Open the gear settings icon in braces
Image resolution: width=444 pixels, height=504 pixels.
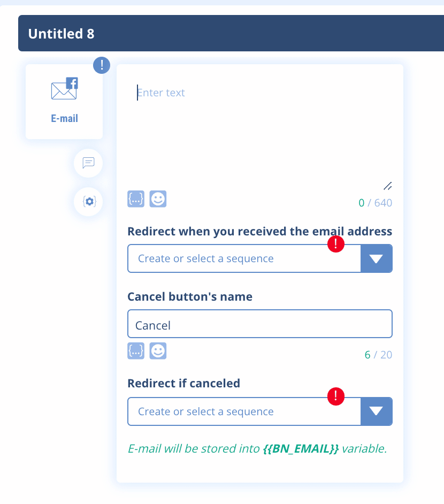pyautogui.click(x=88, y=202)
